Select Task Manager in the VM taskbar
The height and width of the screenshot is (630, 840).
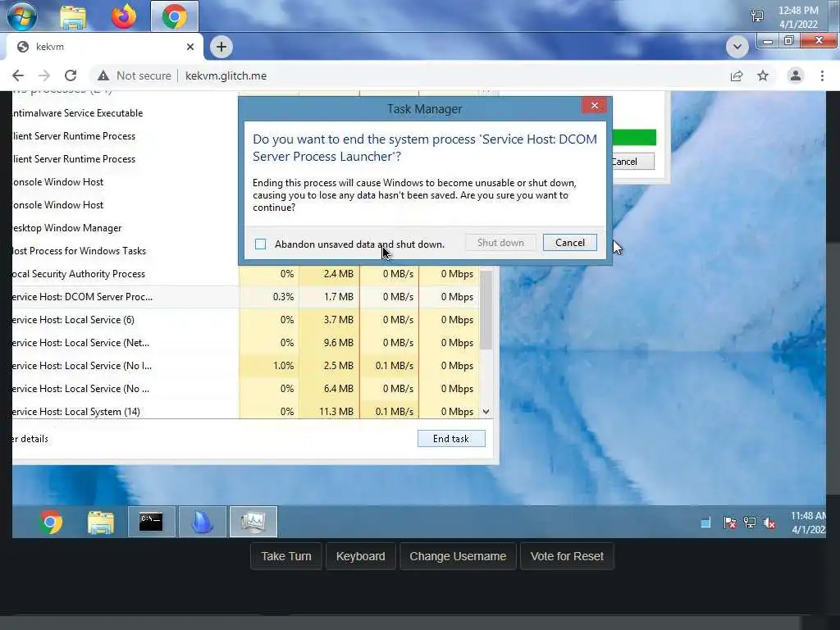[x=253, y=523]
